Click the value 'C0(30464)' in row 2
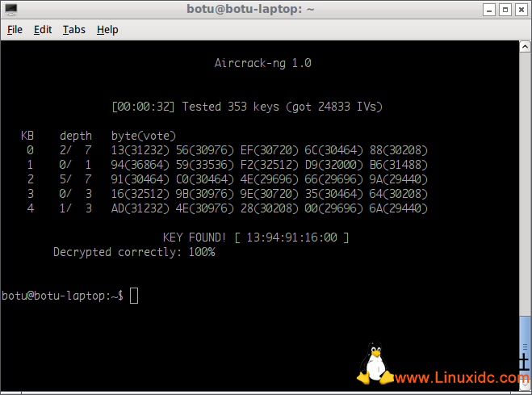Viewport: 532px width, 395px height. click(205, 179)
